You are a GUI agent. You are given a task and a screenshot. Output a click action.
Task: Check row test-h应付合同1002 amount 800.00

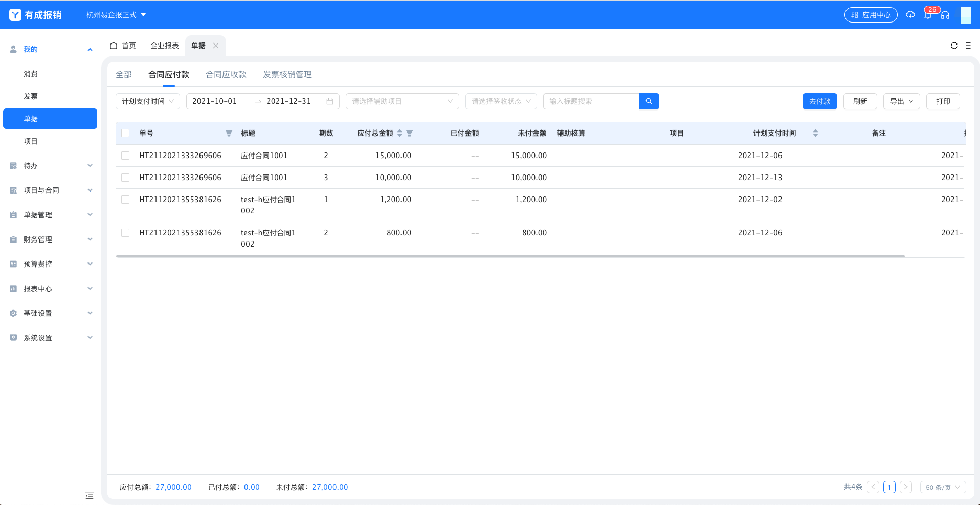coord(125,233)
